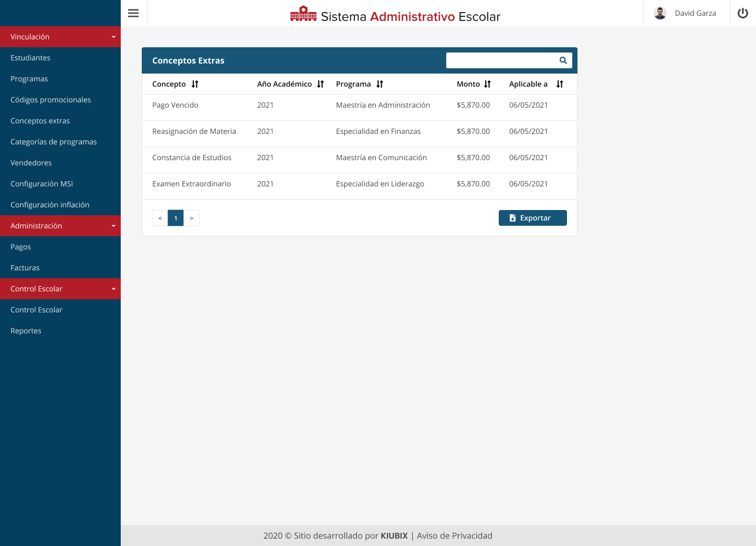
Task: Sort table by Año Académico column
Action: click(x=320, y=84)
